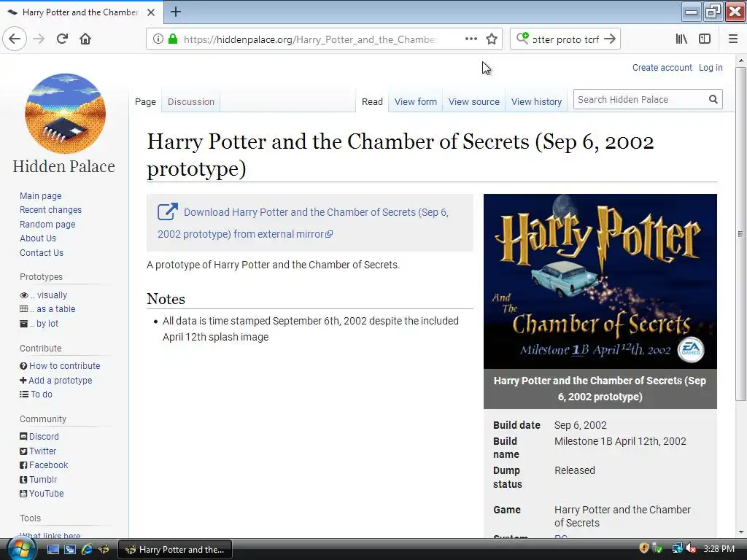Browse prototypes by lot
Viewport: 747px width, 560px height.
pos(44,323)
